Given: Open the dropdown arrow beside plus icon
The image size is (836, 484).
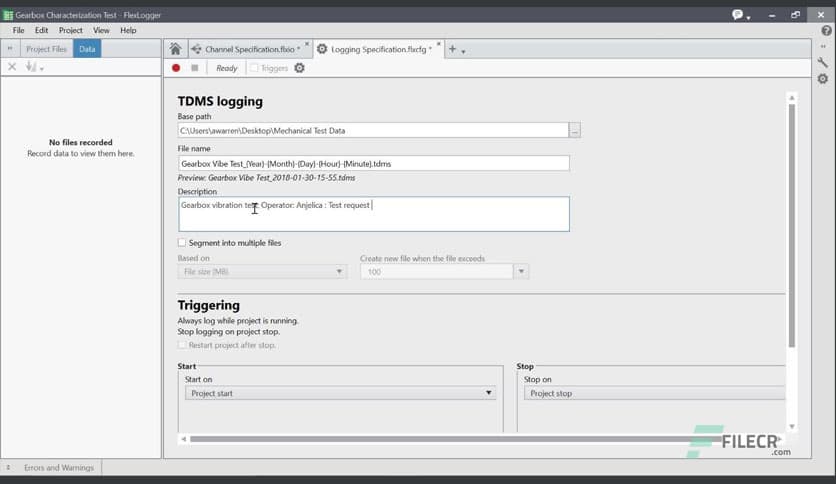Looking at the screenshot, I should point(463,52).
